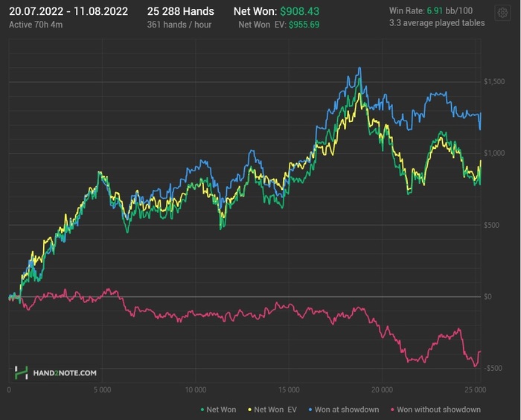Click the 361 hands / hour text
This screenshot has width=521, height=420.
point(179,25)
